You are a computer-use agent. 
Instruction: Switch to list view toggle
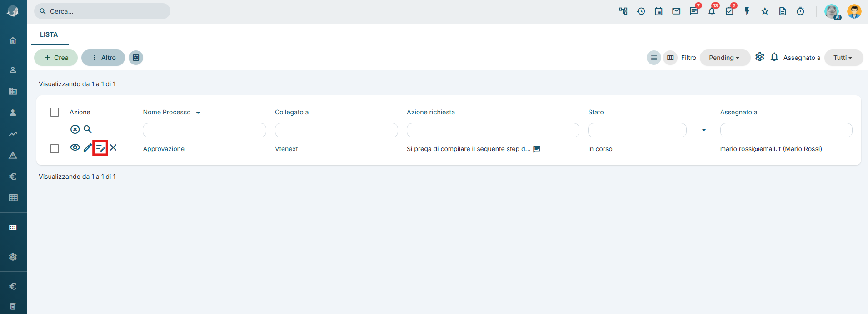click(x=654, y=58)
